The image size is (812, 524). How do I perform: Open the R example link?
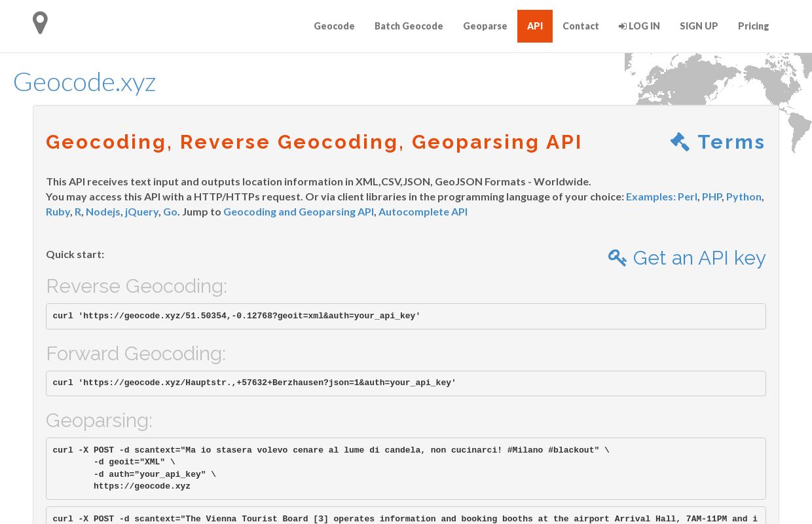click(x=78, y=212)
